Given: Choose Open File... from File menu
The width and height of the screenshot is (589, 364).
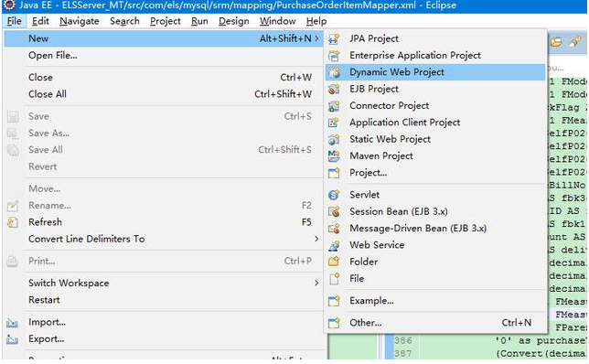Looking at the screenshot, I should 164,56.
